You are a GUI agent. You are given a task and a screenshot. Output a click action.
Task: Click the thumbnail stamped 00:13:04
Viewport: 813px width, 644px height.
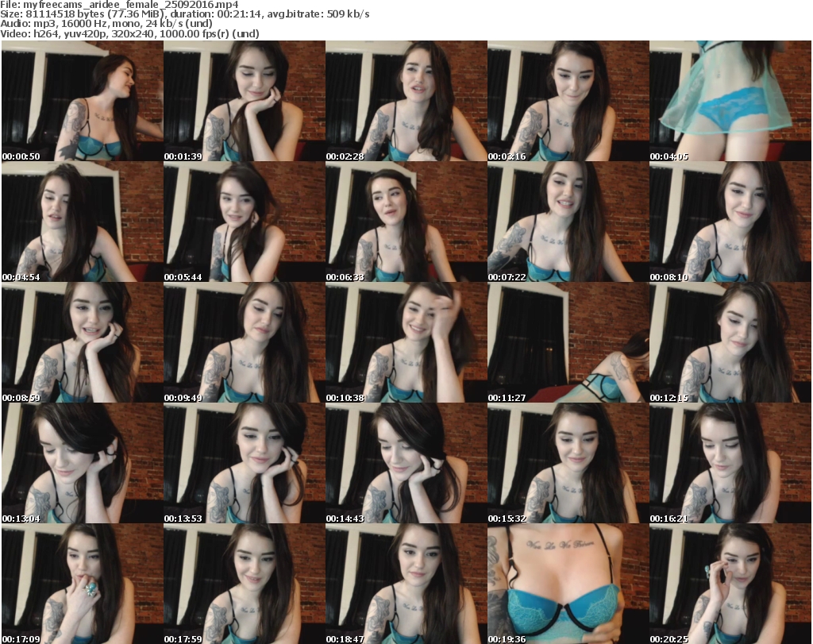coord(83,463)
